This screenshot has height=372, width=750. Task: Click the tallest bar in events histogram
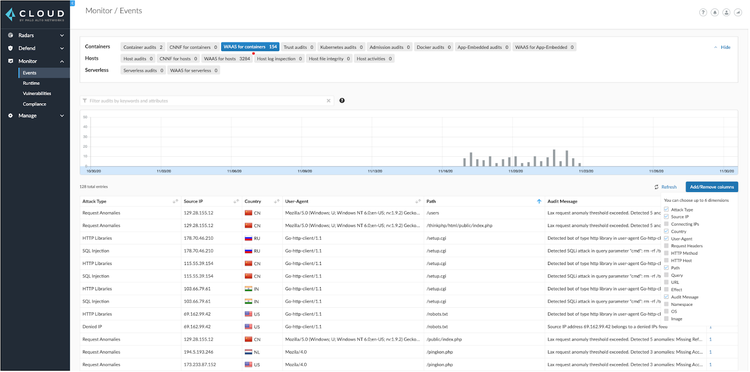[x=554, y=158]
